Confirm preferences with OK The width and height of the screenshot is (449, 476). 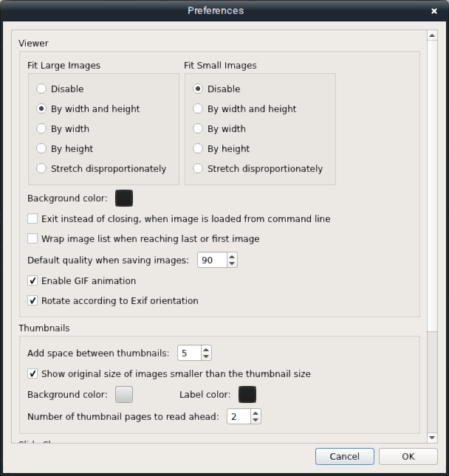click(x=408, y=456)
